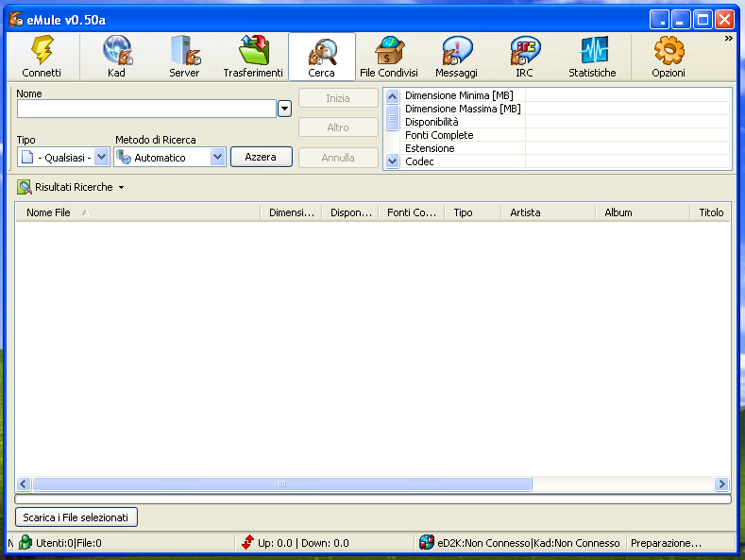Click the horizontal results scrollbar thumb
This screenshot has height=560, width=745.
coord(281,484)
